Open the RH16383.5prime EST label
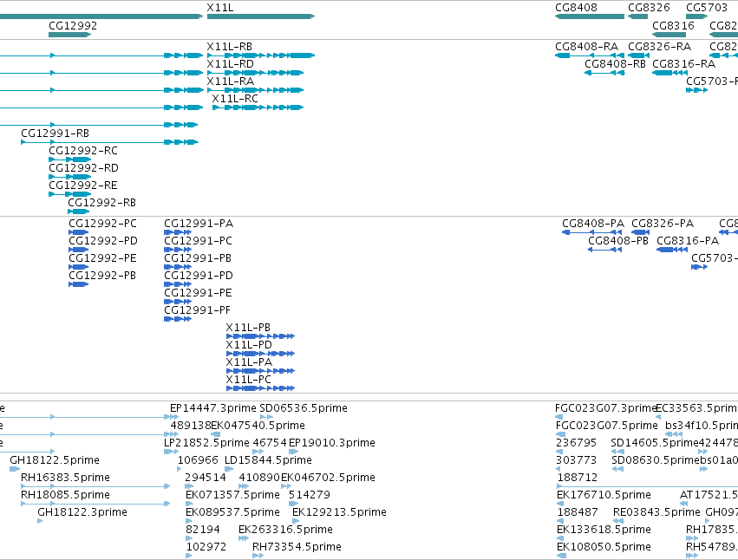The height and width of the screenshot is (560, 738). [x=65, y=478]
